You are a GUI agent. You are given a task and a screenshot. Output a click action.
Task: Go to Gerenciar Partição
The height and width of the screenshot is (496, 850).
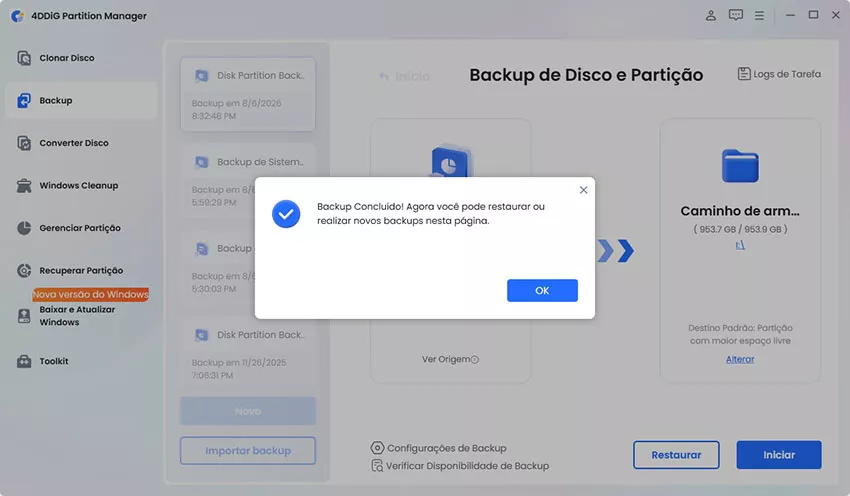click(x=81, y=228)
